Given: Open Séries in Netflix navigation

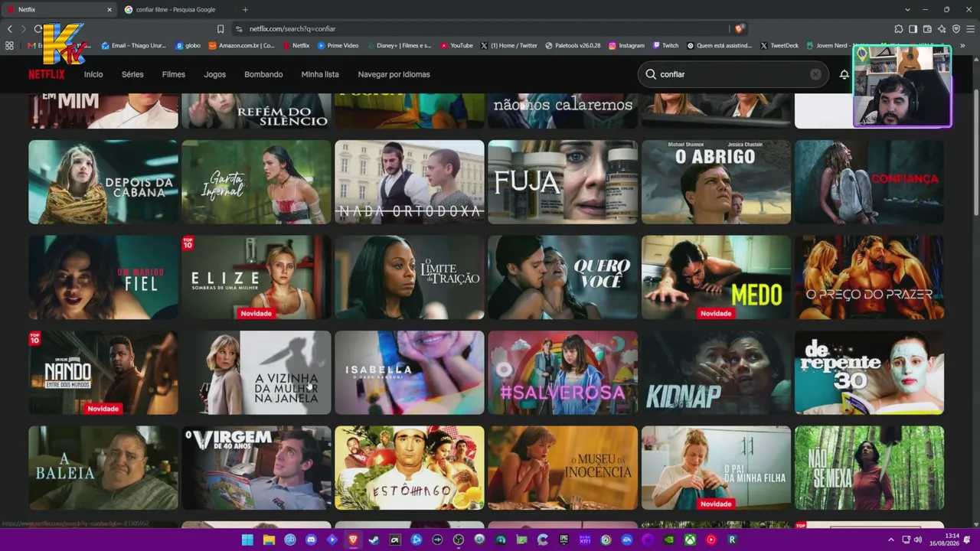Looking at the screenshot, I should tap(132, 74).
